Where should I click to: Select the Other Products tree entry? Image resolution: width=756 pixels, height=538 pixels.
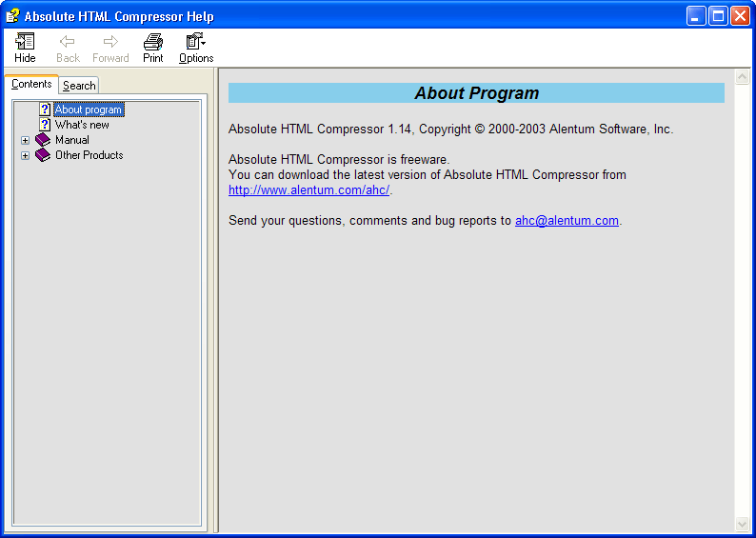click(90, 155)
